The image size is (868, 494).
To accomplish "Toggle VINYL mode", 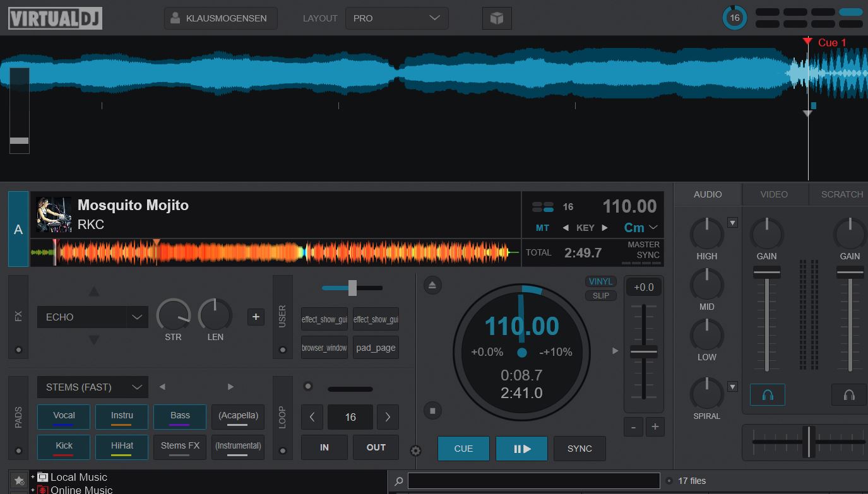I will click(600, 282).
